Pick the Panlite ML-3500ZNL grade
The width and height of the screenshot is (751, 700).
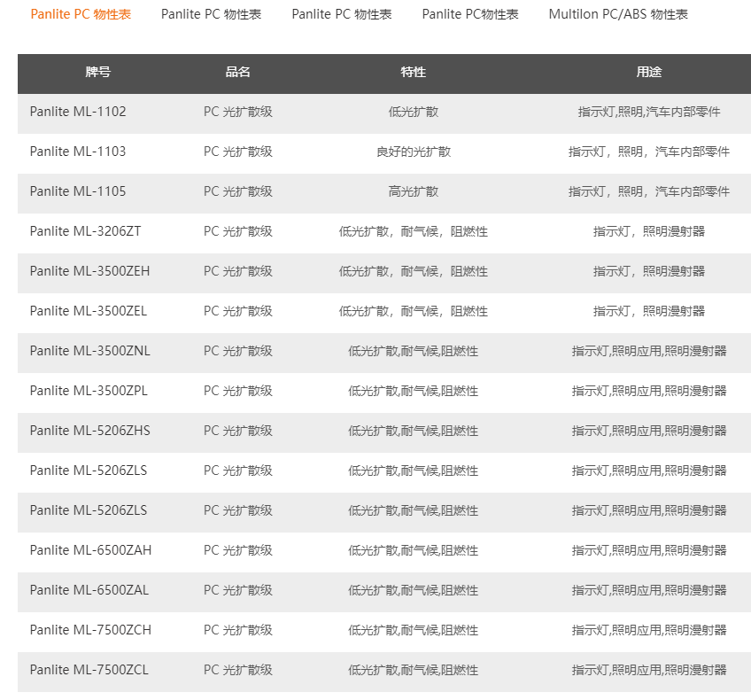point(89,351)
